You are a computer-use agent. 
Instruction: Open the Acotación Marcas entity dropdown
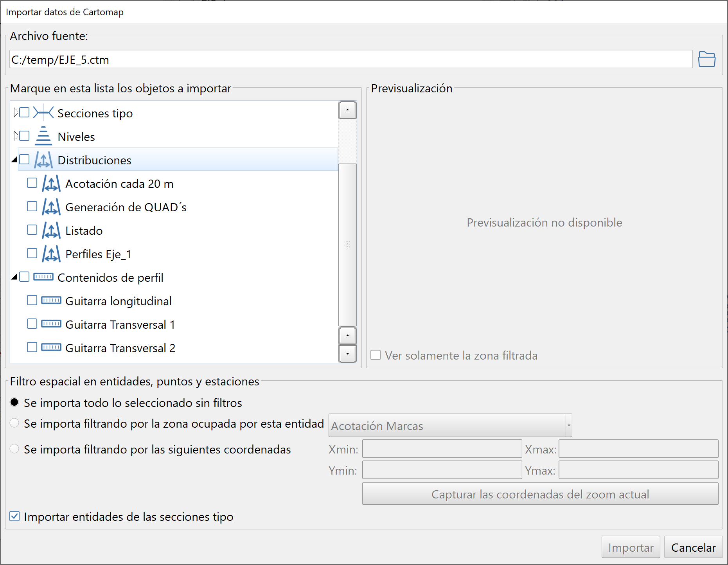coord(450,425)
